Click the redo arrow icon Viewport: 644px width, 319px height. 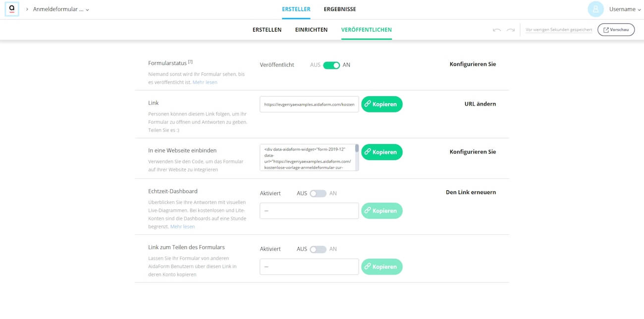[x=511, y=30]
